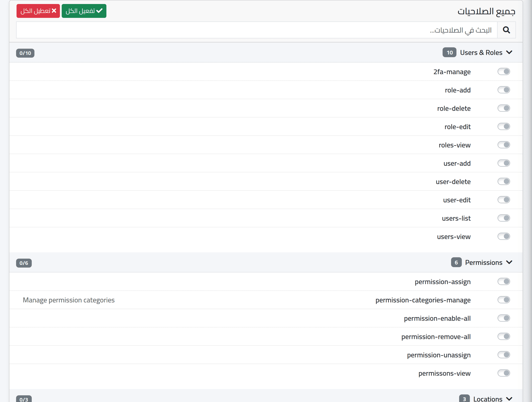Click the Manage permission categories description

coord(69,300)
